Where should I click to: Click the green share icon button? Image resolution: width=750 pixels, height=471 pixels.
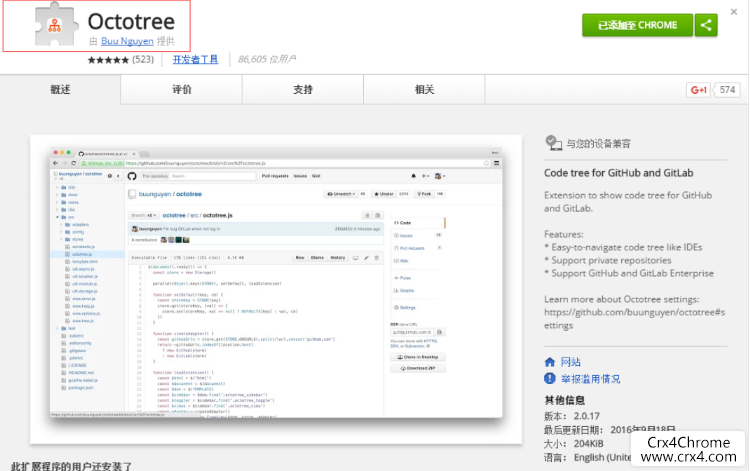[x=706, y=25]
